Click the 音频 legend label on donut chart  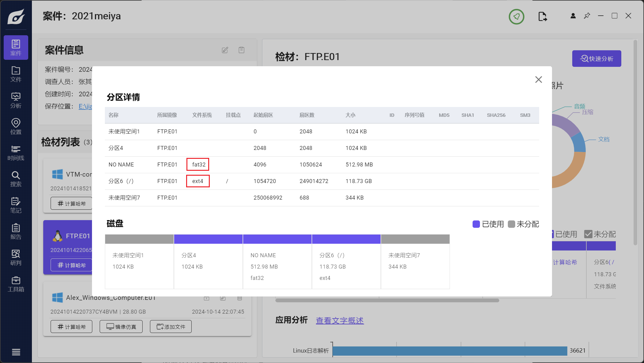580,106
